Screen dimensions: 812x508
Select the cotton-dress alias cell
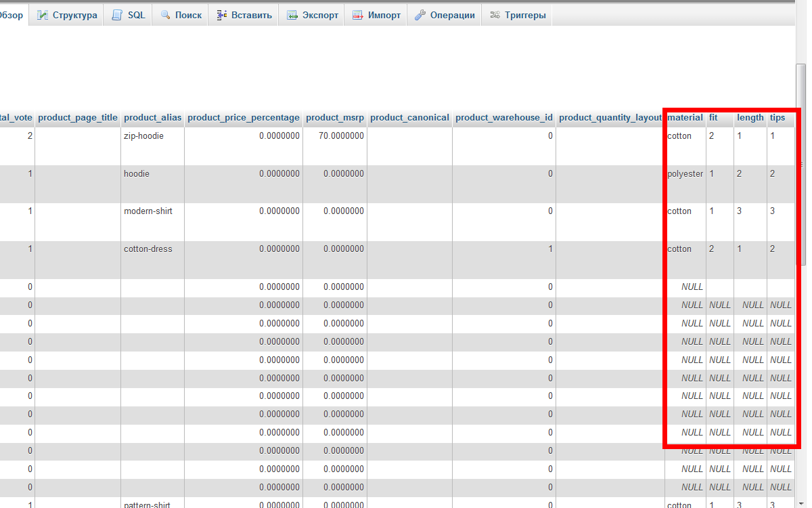148,249
